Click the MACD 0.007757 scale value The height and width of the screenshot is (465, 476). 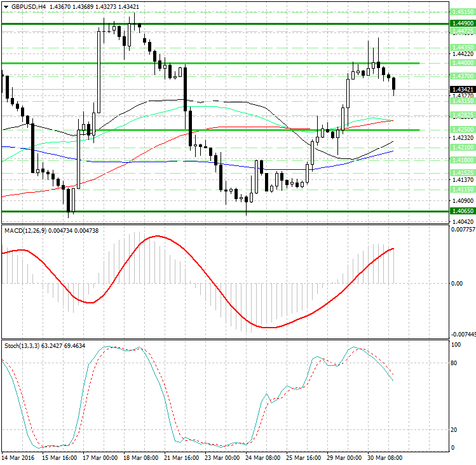coord(461,229)
